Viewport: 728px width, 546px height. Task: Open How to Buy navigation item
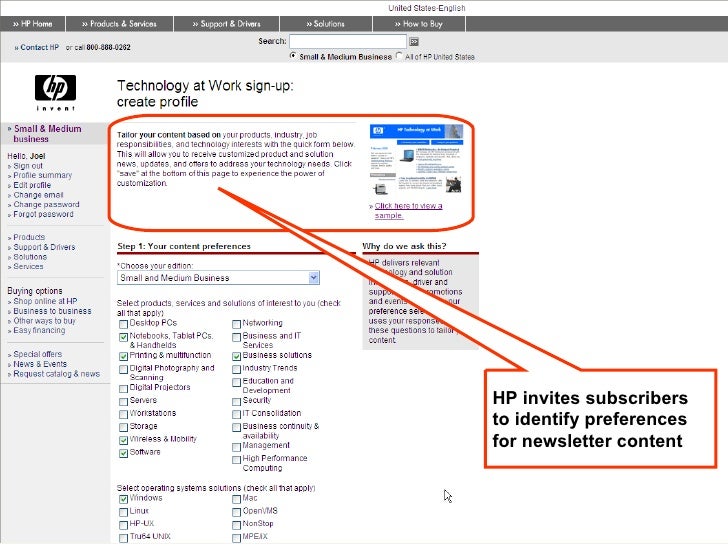coord(419,24)
